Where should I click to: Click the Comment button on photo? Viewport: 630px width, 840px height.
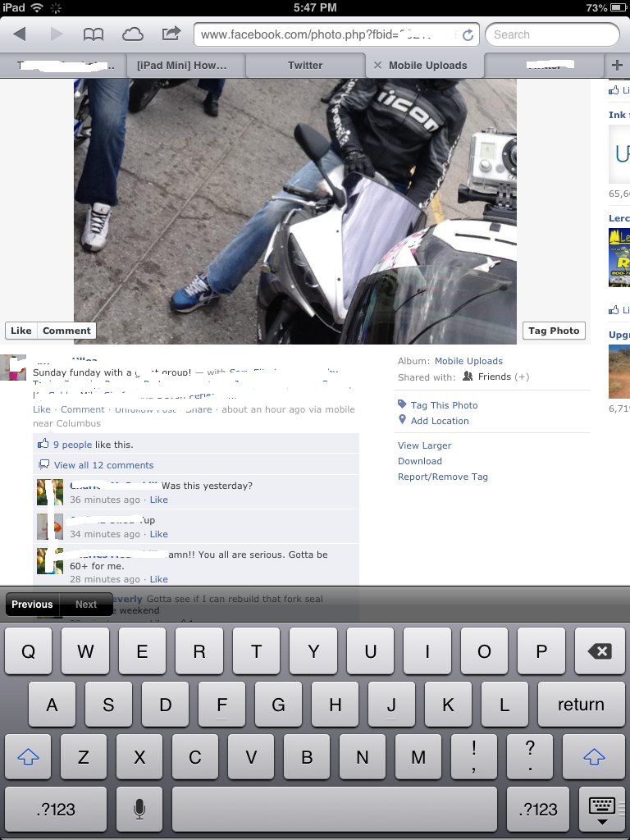67,331
